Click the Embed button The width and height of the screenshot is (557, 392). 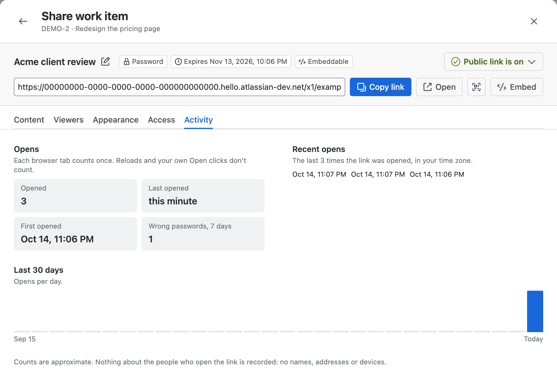(517, 87)
